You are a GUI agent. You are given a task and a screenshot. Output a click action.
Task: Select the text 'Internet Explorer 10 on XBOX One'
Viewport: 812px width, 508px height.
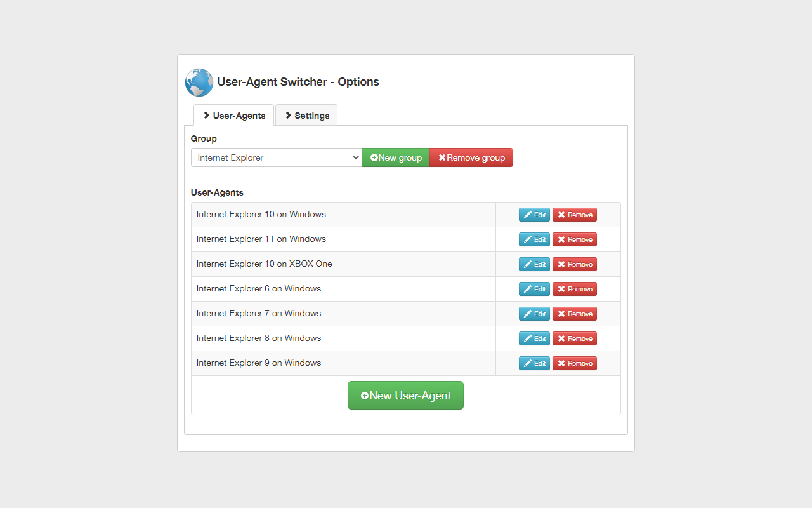coord(265,264)
